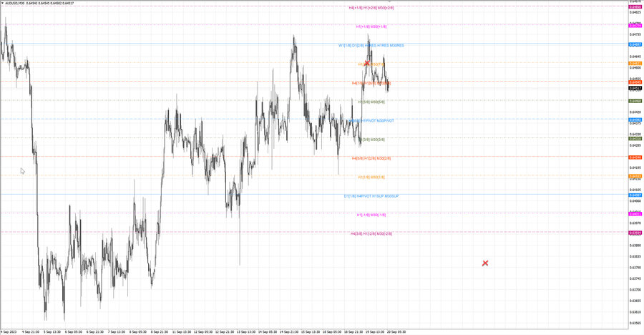The height and width of the screenshot is (335, 644).
Task: Click the blue H4RES price tag on axis
Action: pyautogui.click(x=635, y=44)
